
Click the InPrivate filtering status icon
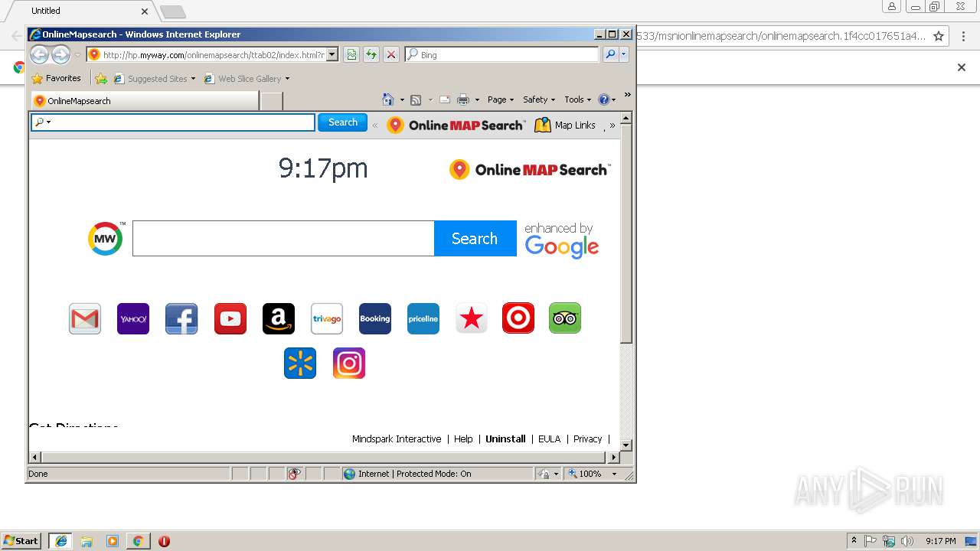[295, 474]
